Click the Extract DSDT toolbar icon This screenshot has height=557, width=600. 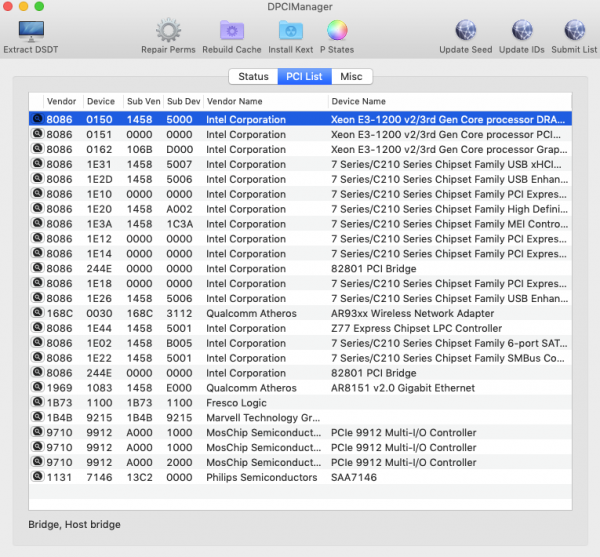coord(29,30)
